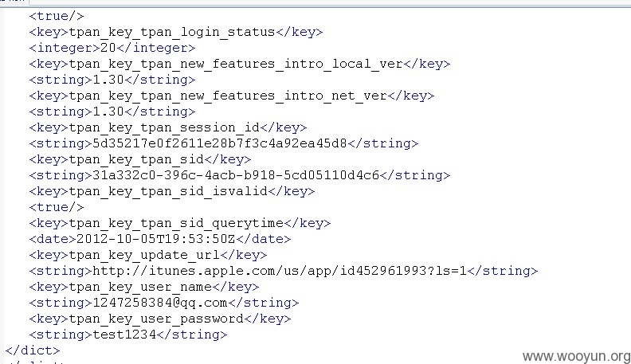The image size is (631, 364).
Task: Click the tpan_key_tpan_session_id key line
Action: 168,128
